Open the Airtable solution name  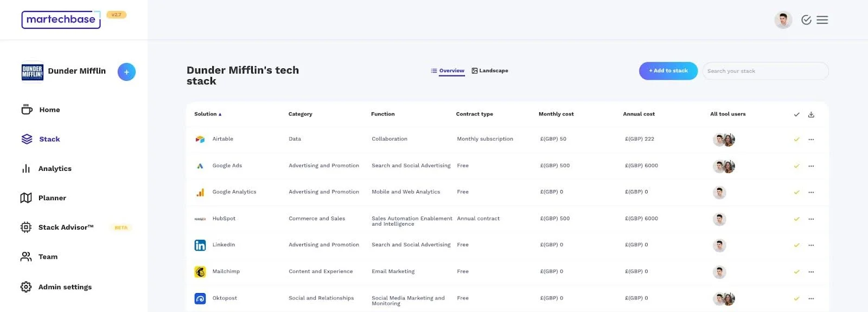222,139
